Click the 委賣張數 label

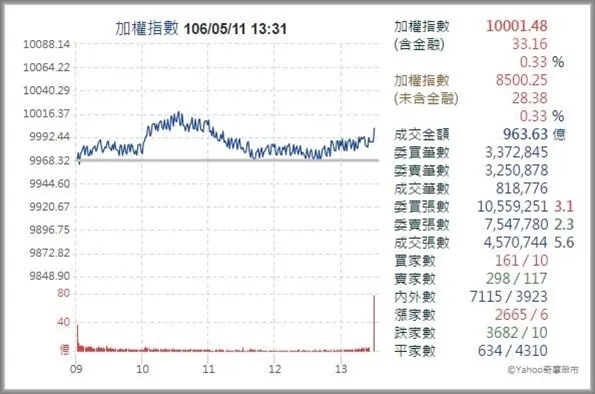click(422, 225)
